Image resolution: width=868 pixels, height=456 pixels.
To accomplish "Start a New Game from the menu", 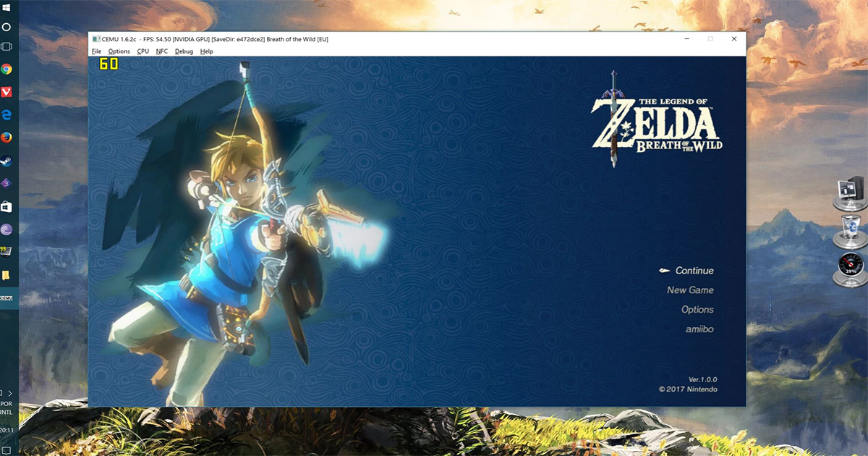I will coord(690,290).
